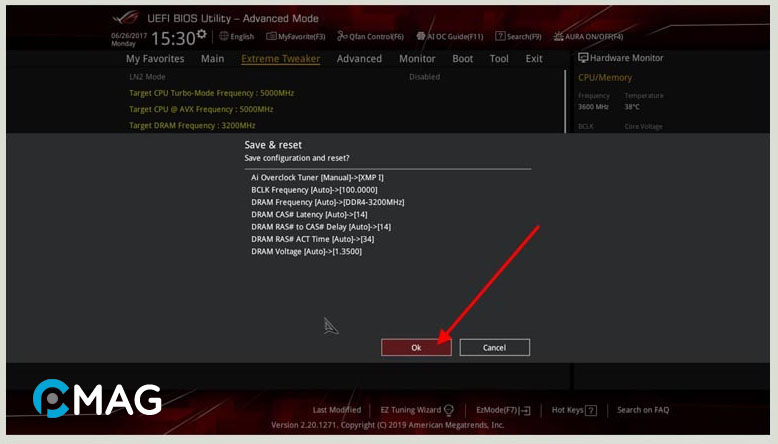Launch AI OC Guide(F11)
Image resolution: width=778 pixels, height=444 pixels.
[450, 36]
